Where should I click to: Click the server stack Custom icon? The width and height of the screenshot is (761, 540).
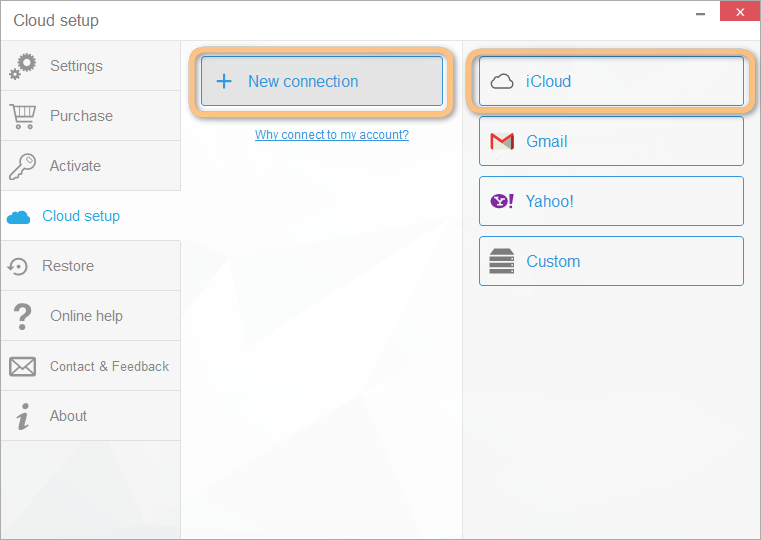point(501,262)
